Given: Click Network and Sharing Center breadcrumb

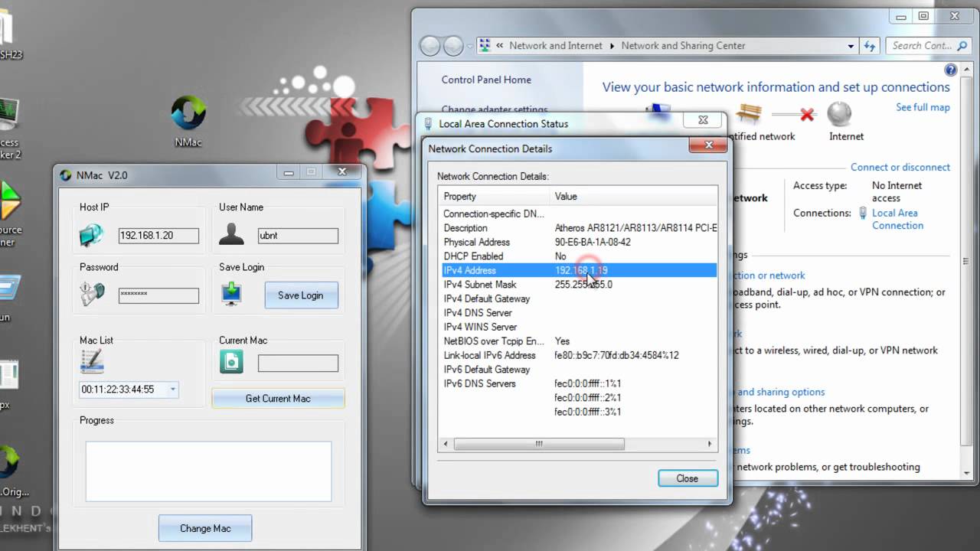Looking at the screenshot, I should pyautogui.click(x=683, y=46).
